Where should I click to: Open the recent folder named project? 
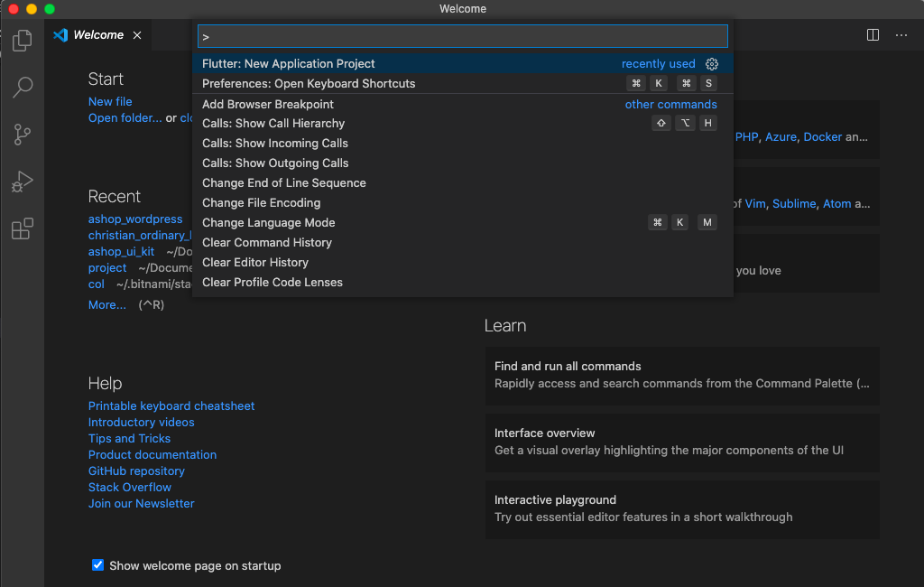click(107, 268)
